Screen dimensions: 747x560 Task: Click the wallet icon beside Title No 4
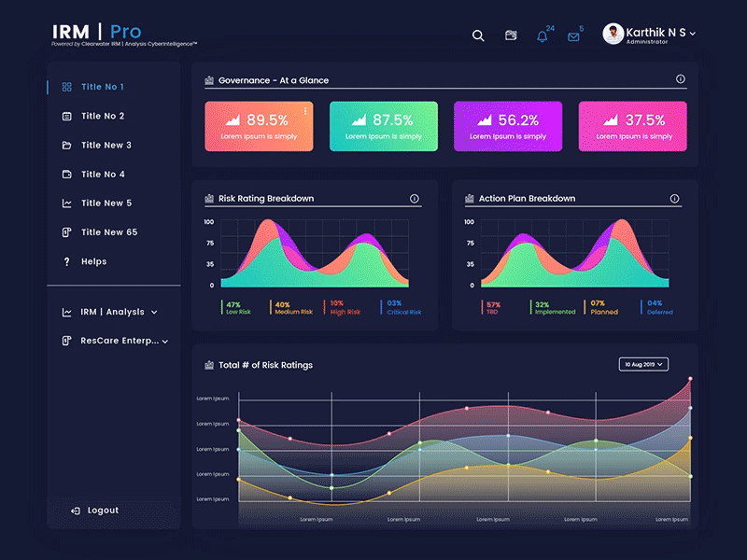click(x=66, y=175)
